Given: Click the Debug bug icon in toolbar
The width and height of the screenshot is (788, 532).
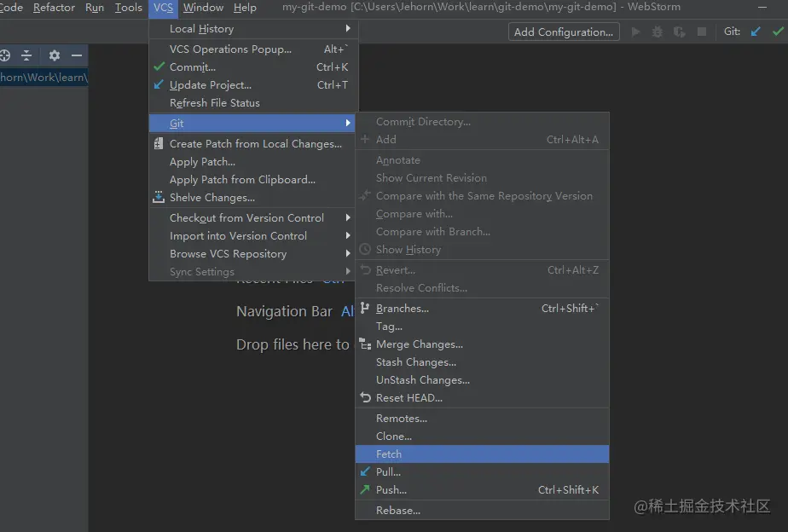Looking at the screenshot, I should point(658,32).
